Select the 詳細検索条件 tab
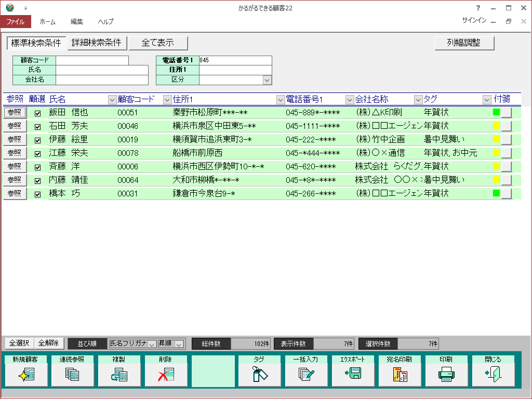 [97, 43]
